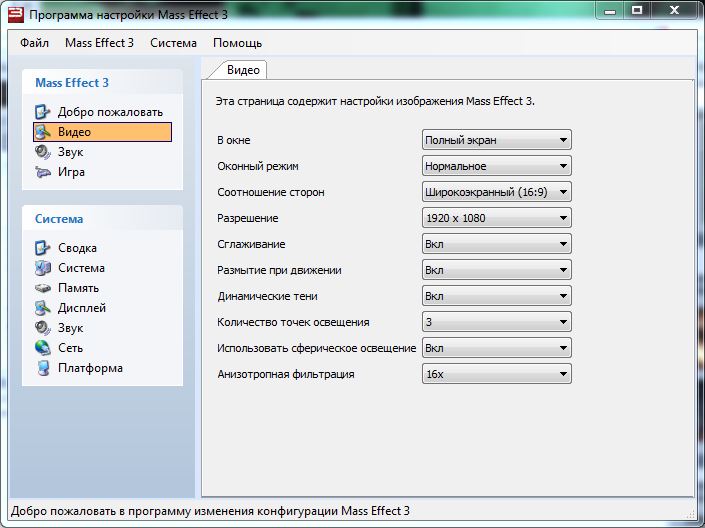
Task: Open Игра settings page
Action: pos(71,172)
